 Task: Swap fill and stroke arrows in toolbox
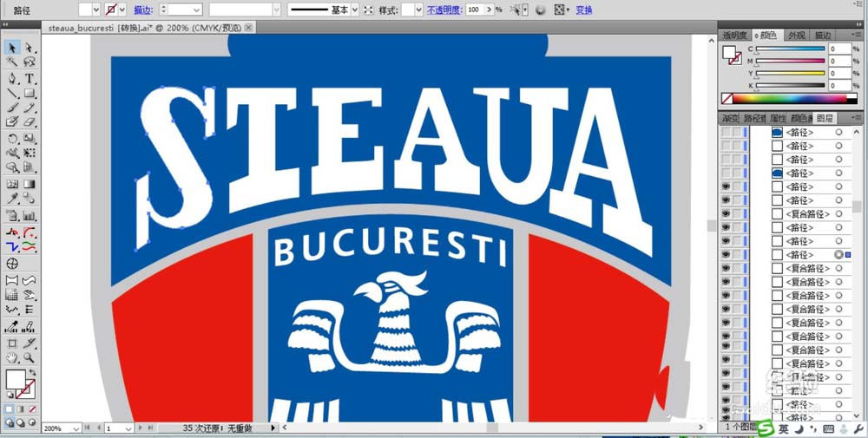[x=33, y=373]
